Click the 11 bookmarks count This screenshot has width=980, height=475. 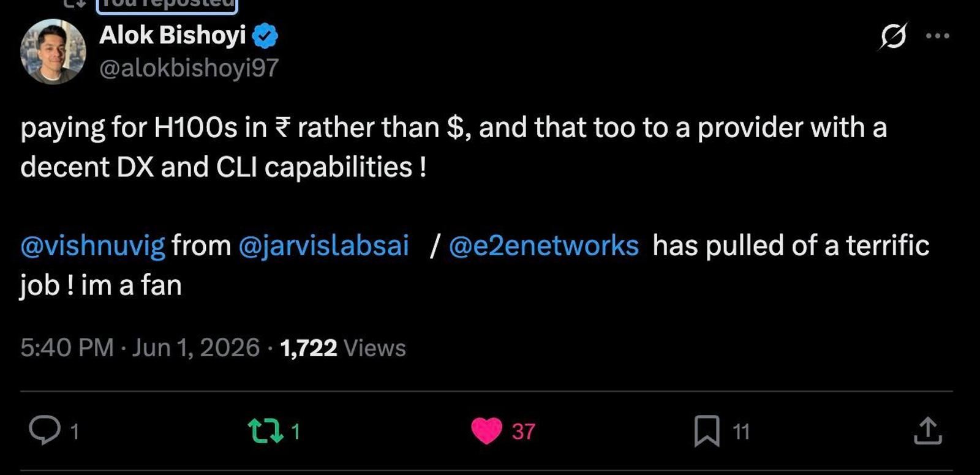tap(741, 432)
